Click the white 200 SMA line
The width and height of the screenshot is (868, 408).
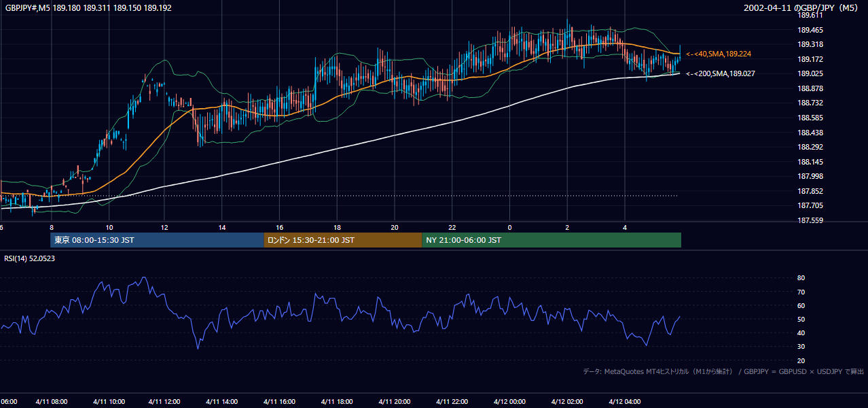(340, 147)
